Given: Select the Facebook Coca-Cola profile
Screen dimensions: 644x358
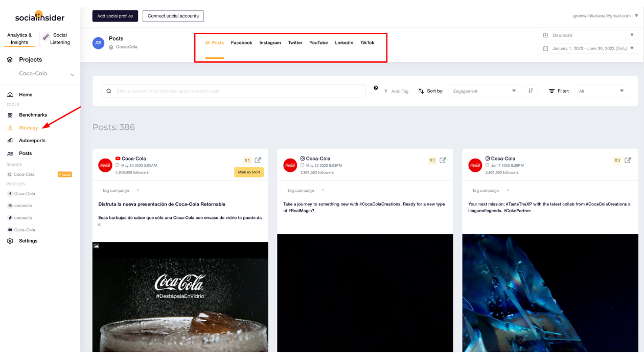Looking at the screenshot, I should [24, 194].
